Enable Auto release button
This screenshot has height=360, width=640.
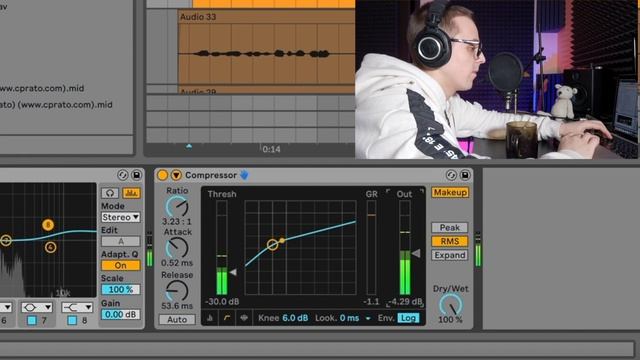[177, 320]
